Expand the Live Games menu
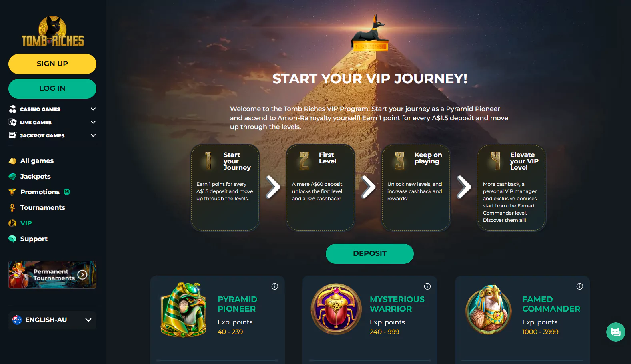This screenshot has width=631, height=364. [93, 122]
